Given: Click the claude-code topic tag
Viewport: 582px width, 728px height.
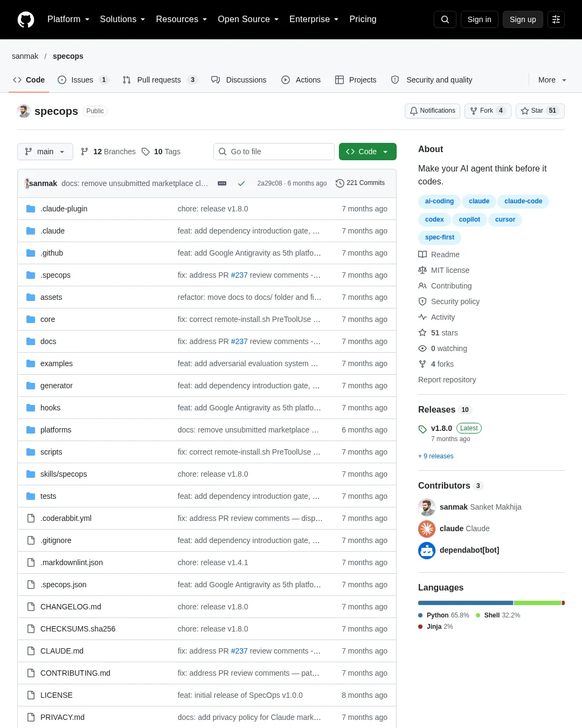Looking at the screenshot, I should pos(523,201).
